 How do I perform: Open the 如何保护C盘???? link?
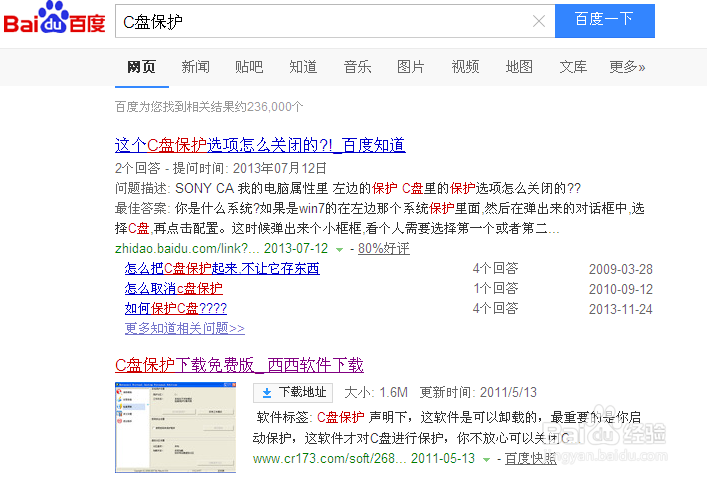coord(176,308)
